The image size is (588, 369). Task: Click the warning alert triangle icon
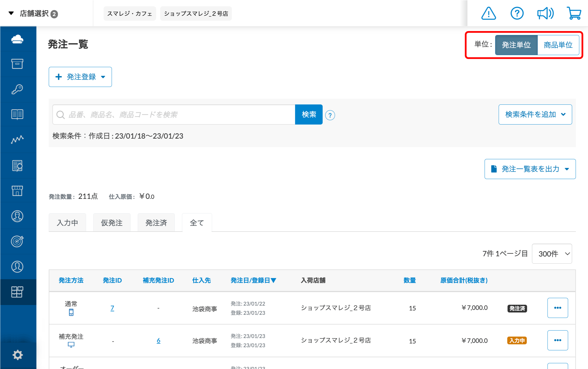point(488,13)
